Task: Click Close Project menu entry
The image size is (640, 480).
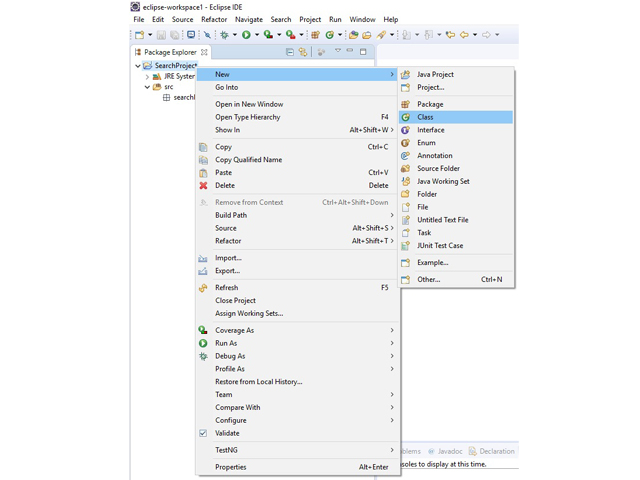Action: point(297,300)
